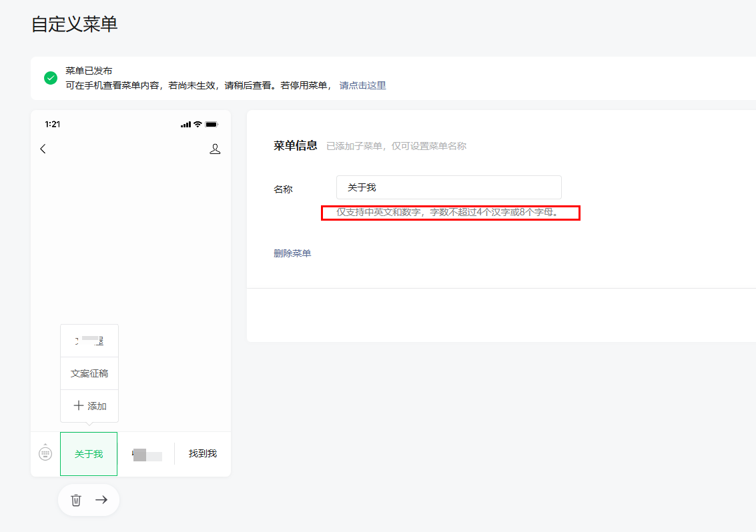Click the Wi-Fi icon in preview status bar
Viewport: 756px width, 532px height.
(x=198, y=125)
